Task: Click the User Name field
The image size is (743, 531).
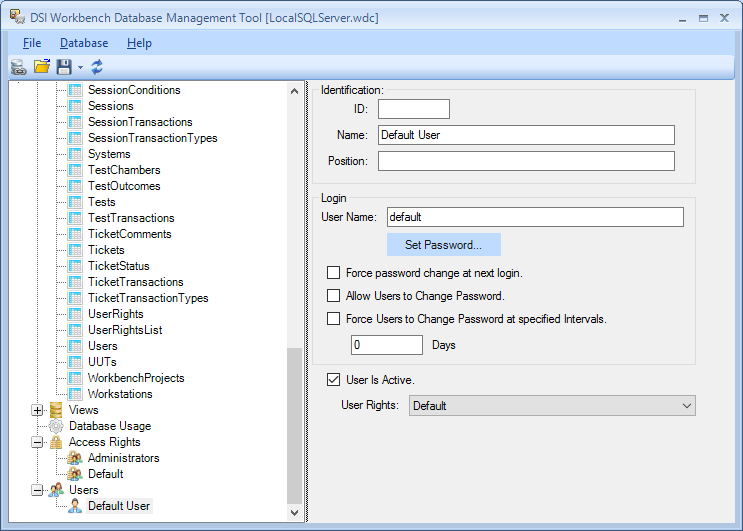Action: pyautogui.click(x=535, y=217)
